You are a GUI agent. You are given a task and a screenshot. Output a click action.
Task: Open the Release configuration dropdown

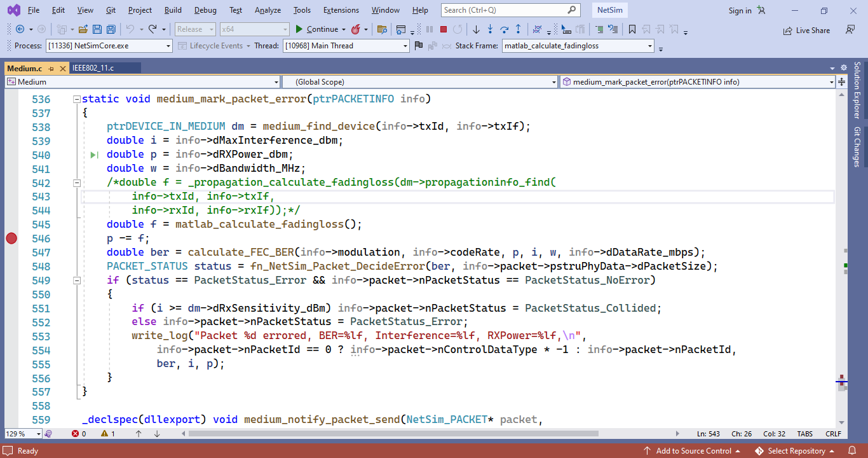[x=194, y=29]
